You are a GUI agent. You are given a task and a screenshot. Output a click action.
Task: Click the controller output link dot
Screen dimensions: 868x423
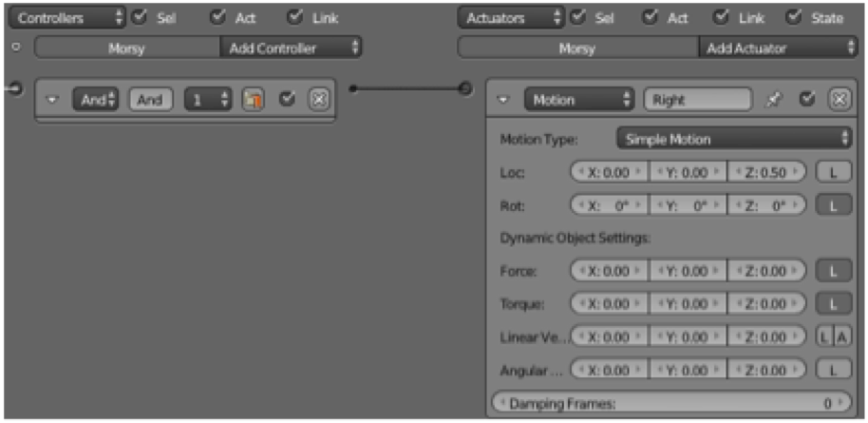click(353, 88)
